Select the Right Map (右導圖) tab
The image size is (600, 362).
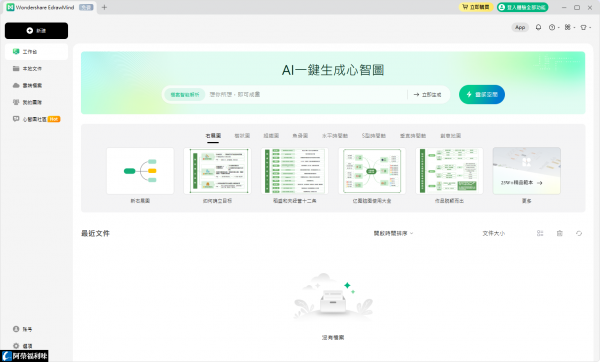pos(213,136)
